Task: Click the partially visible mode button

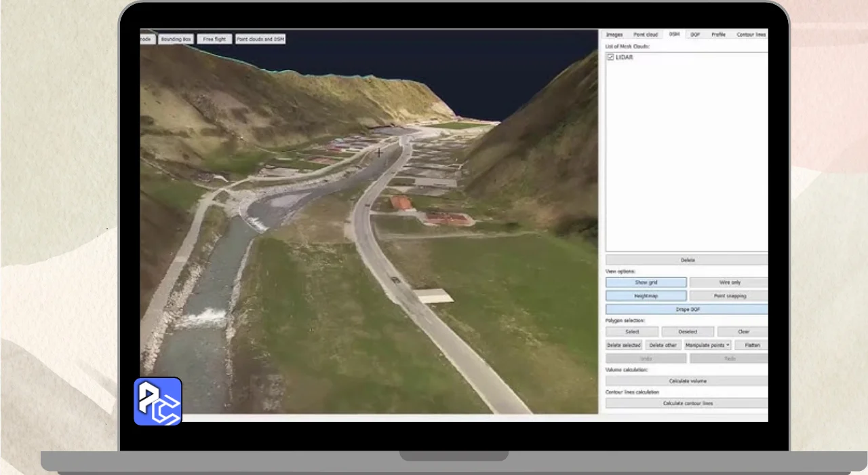Action: coord(148,39)
